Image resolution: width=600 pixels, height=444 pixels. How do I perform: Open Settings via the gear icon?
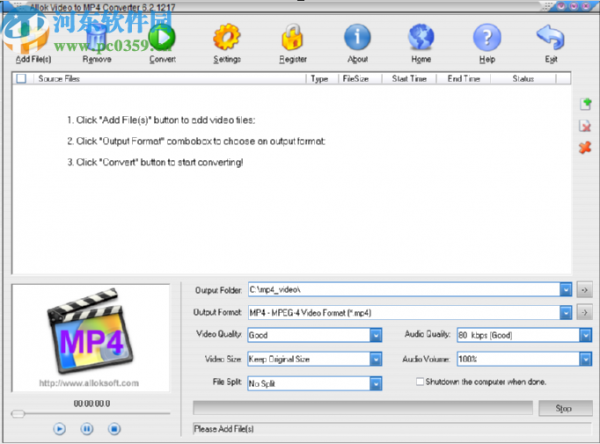[x=227, y=37]
